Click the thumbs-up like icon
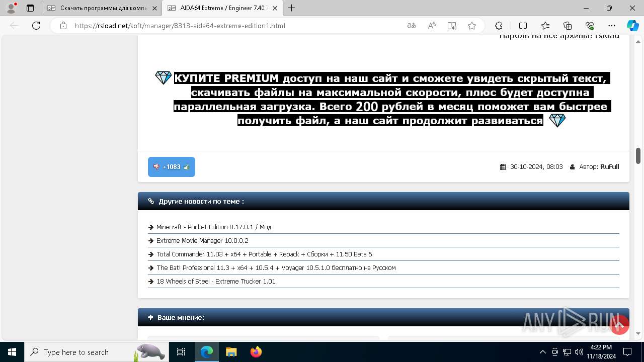 click(187, 167)
